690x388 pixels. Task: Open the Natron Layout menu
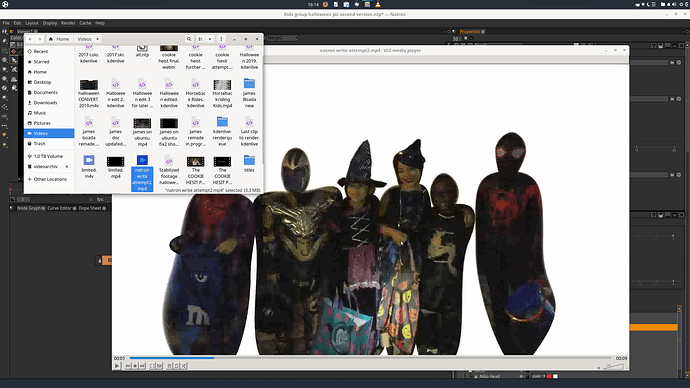32,23
